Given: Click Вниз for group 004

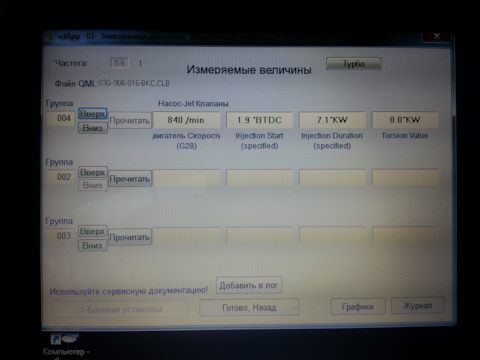Looking at the screenshot, I should click(93, 128).
